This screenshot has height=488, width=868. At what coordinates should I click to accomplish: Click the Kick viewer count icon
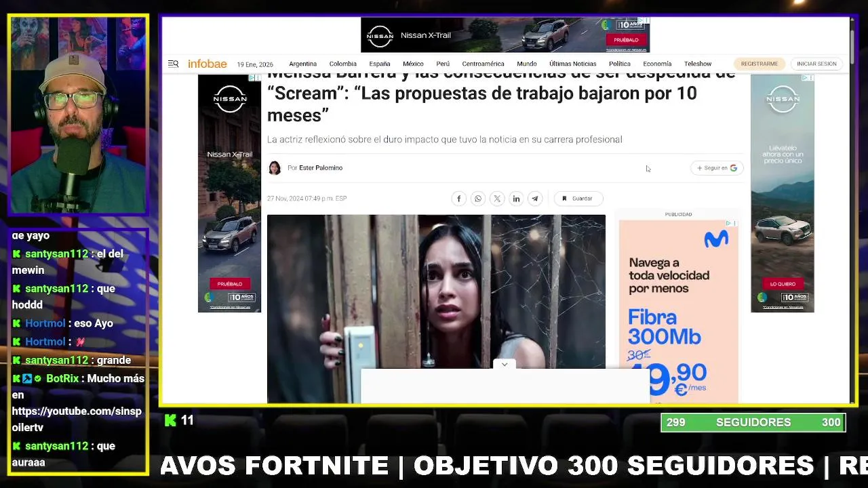click(x=170, y=421)
